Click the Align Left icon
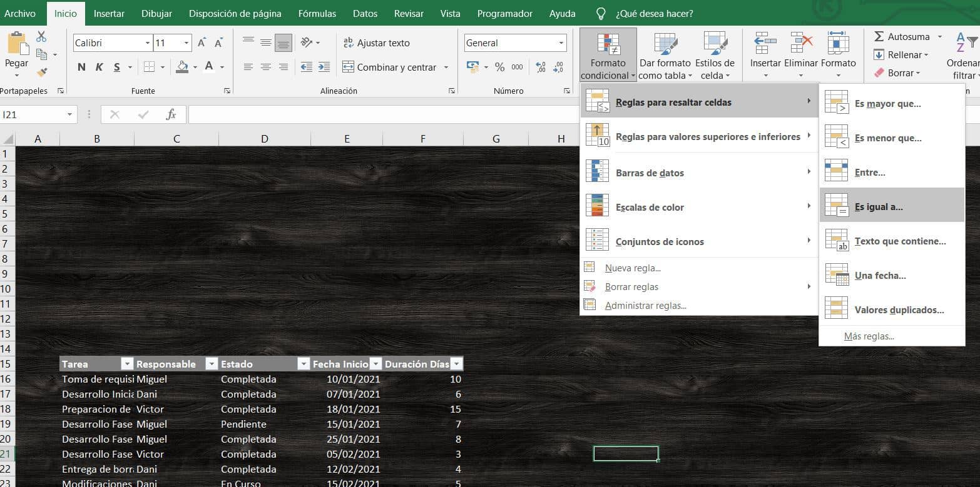980x487 pixels. (x=248, y=67)
